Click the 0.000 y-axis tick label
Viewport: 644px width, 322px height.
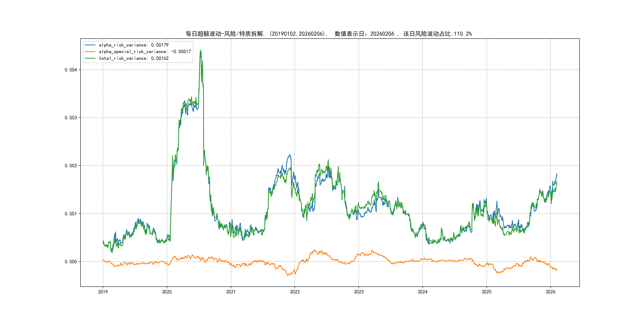click(71, 262)
